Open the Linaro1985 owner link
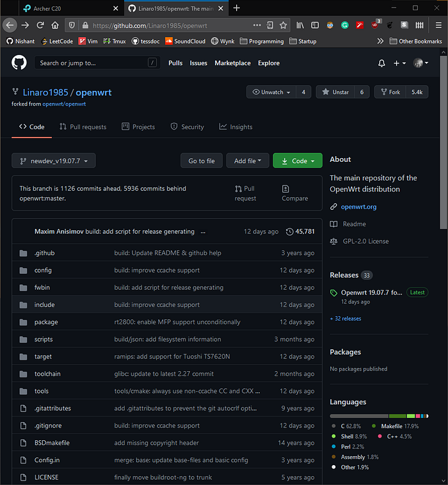The height and width of the screenshot is (485, 448). 45,93
